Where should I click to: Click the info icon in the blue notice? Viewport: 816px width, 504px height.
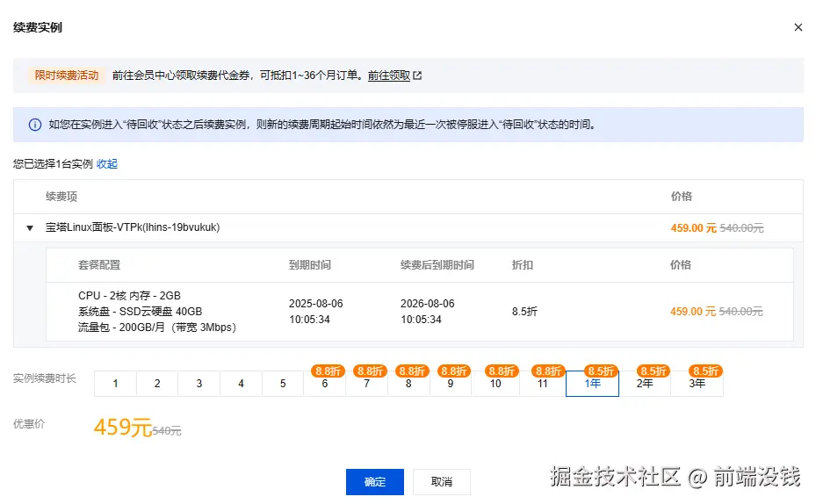[x=35, y=125]
